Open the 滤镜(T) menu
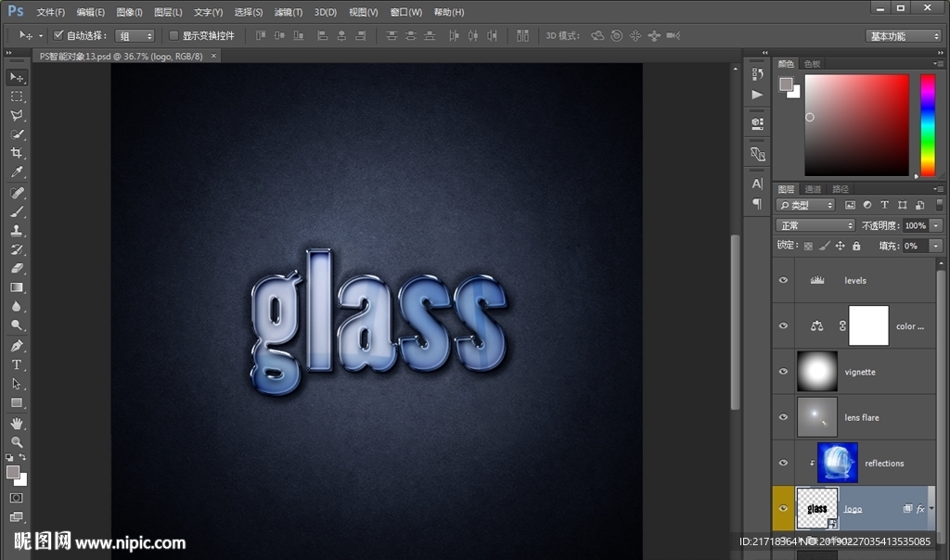Screen dimensions: 950x560 click(x=289, y=12)
